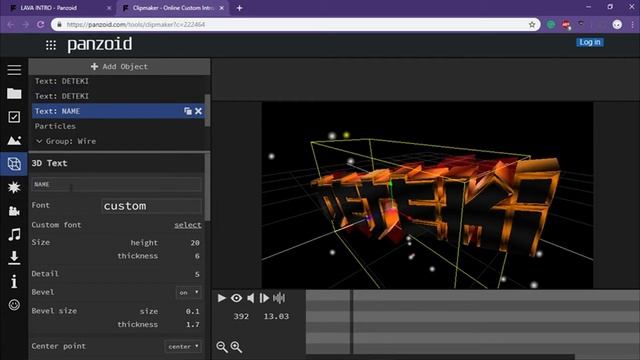Switch to the Clipmaker browser tab
This screenshot has height=360, width=640.
pos(173,8)
